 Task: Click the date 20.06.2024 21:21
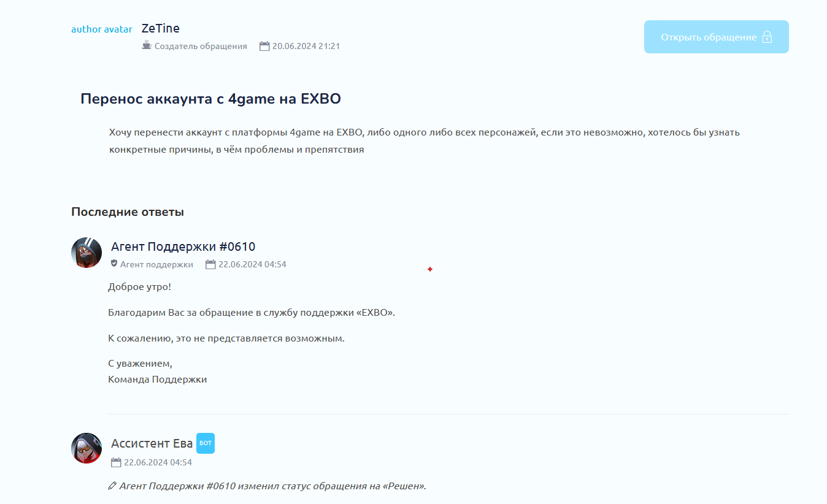[x=306, y=46]
